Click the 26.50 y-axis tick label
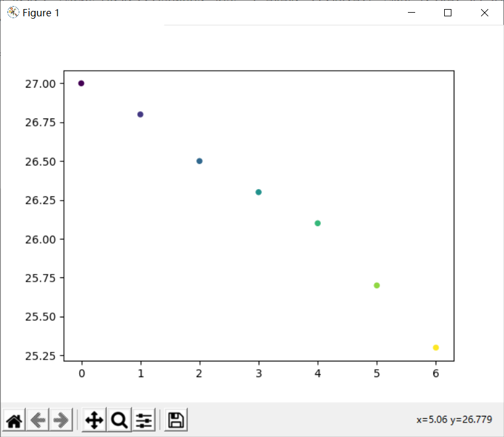The image size is (504, 437). coord(40,162)
